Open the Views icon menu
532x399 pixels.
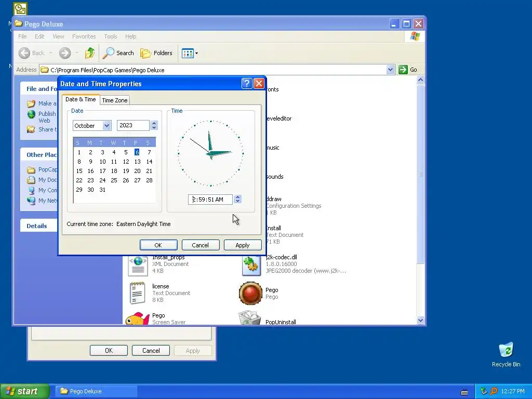[190, 54]
